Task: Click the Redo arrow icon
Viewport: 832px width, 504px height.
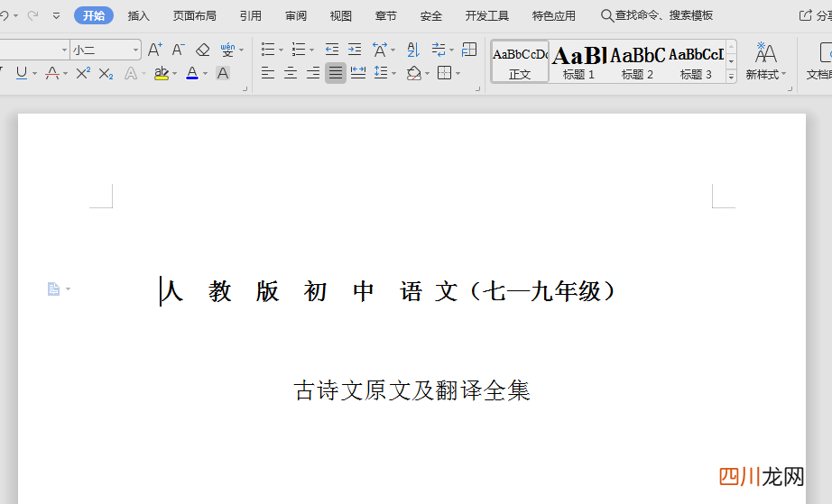Action: (x=32, y=16)
